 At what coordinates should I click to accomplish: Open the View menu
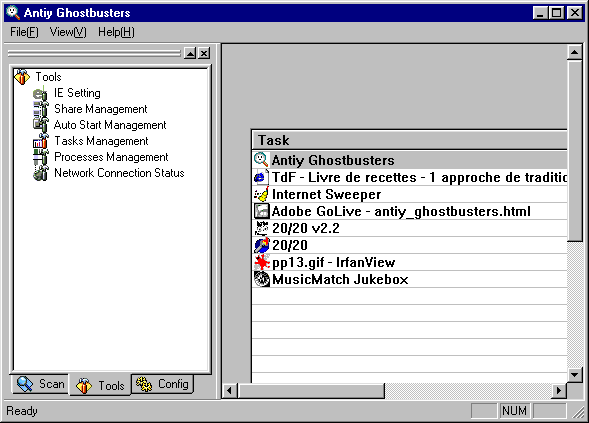68,32
